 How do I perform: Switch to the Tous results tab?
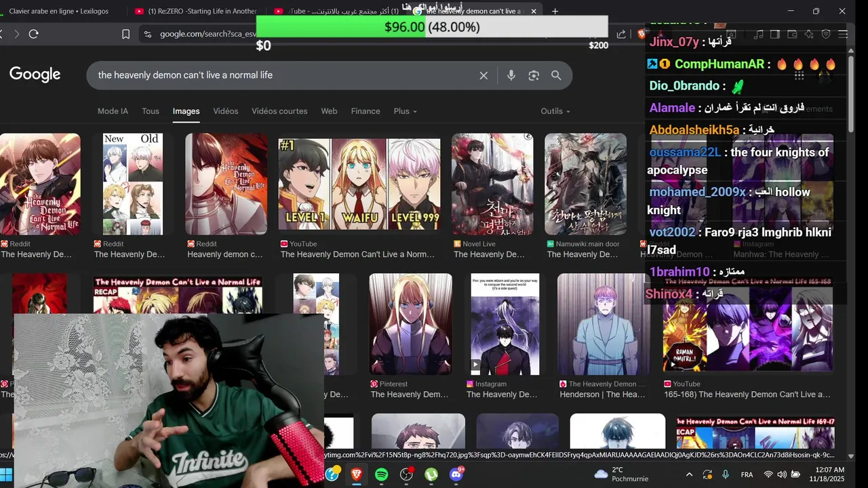pyautogui.click(x=151, y=111)
